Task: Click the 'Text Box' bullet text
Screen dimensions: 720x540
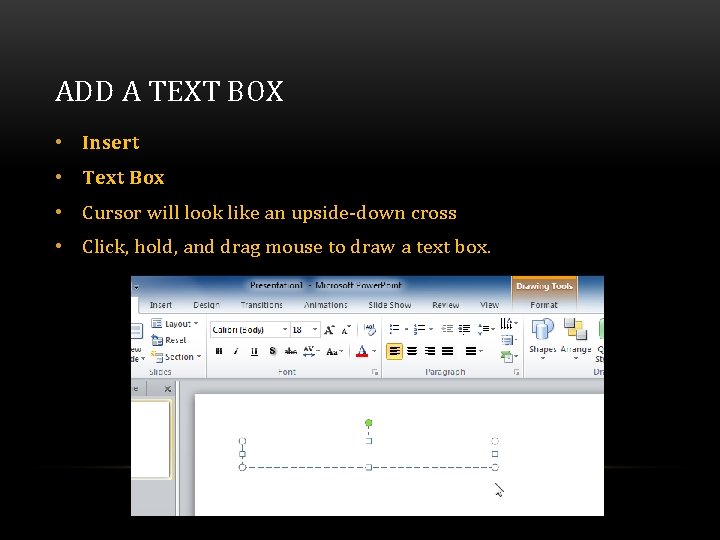Action: tap(123, 177)
